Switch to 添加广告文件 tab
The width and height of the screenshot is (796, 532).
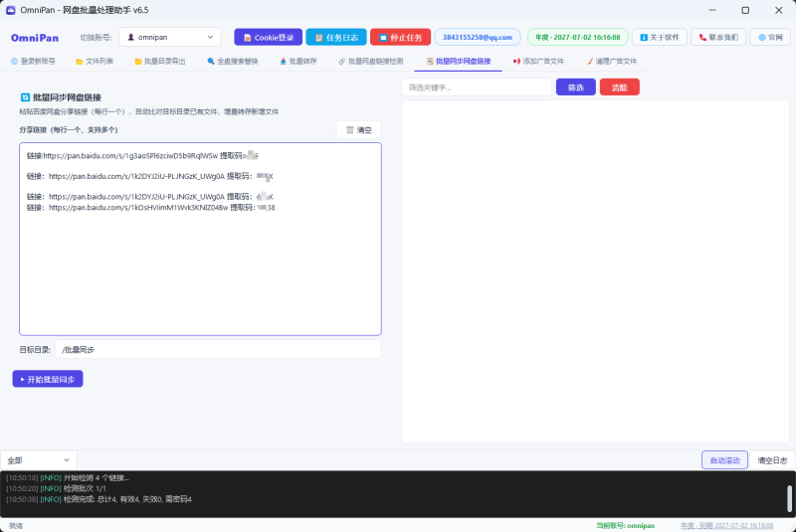click(538, 61)
